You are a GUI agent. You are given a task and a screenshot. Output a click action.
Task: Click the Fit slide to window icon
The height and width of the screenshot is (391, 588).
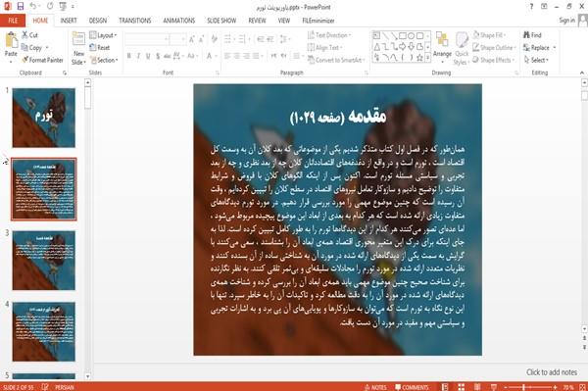[582, 387]
